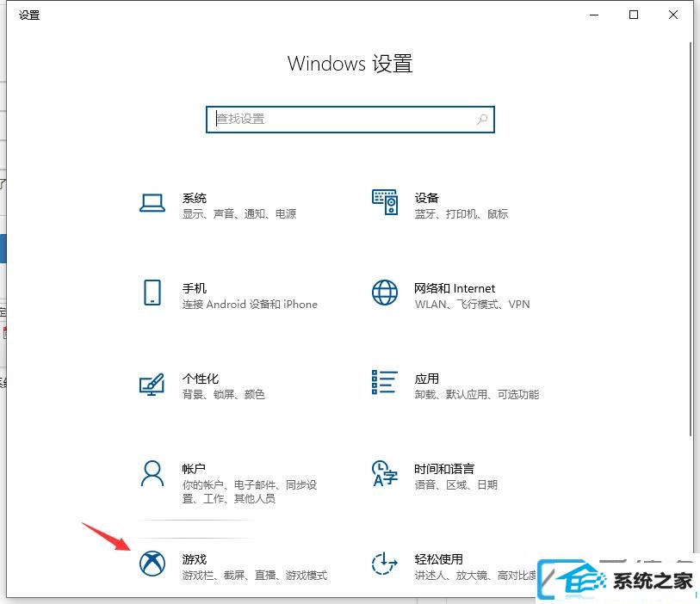Click the 你的帐户、电子邮件 description
The width and height of the screenshot is (700, 604).
click(250, 491)
